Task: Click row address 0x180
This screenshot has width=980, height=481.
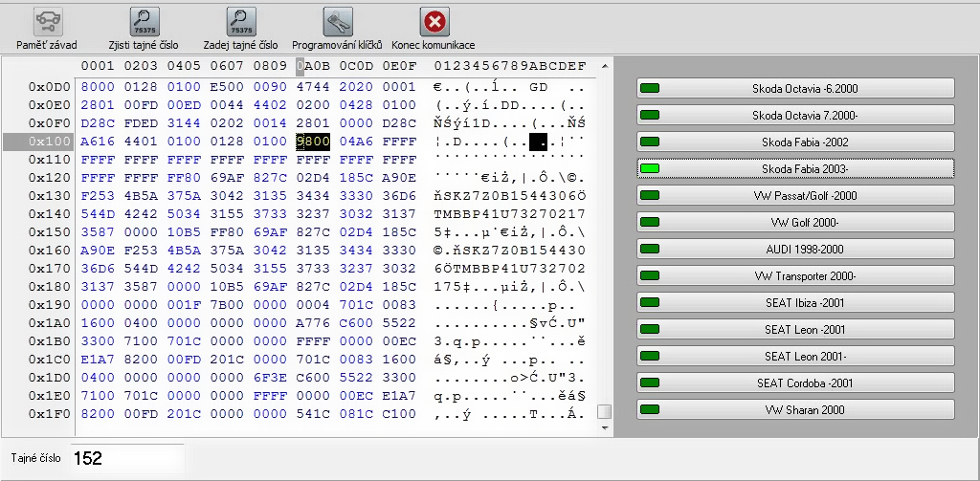Action: click(x=50, y=287)
